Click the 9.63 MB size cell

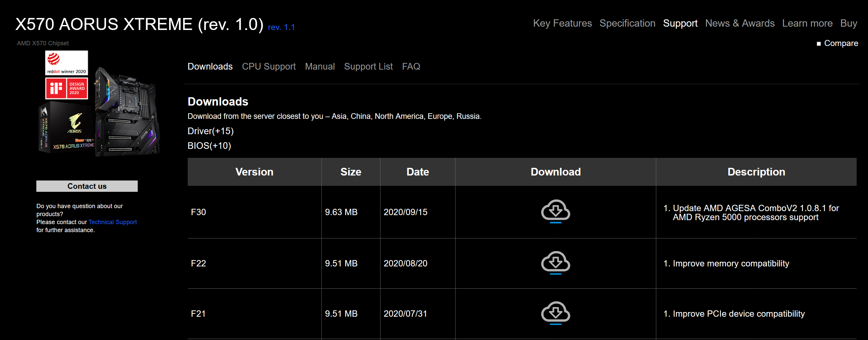pyautogui.click(x=351, y=212)
